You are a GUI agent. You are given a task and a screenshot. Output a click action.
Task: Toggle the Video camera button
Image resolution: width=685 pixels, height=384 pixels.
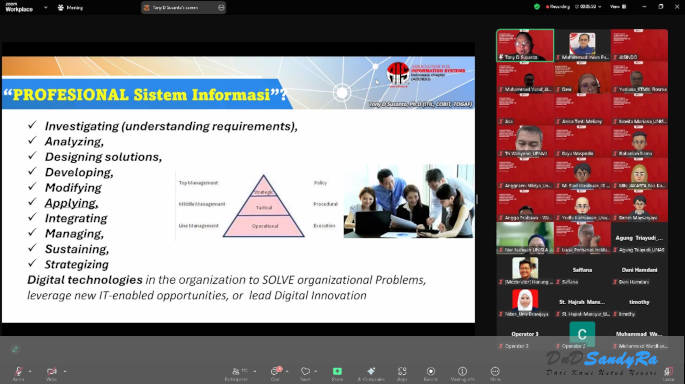(52, 372)
